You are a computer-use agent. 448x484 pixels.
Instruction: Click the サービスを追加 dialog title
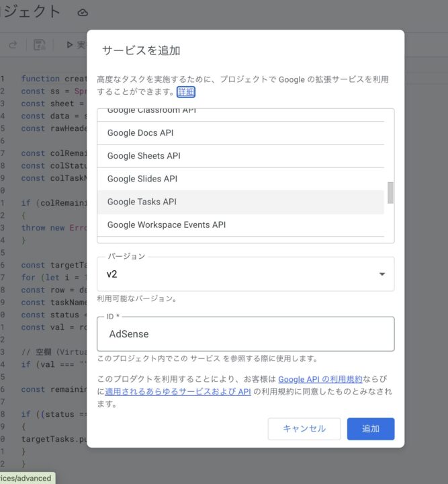(141, 50)
